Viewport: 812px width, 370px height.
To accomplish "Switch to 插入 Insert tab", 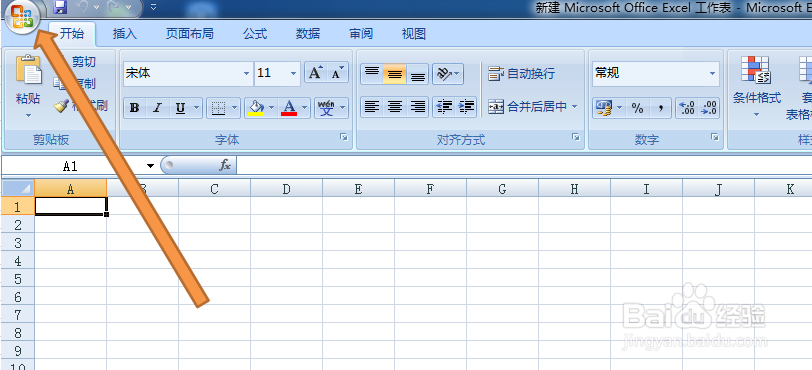I will pyautogui.click(x=125, y=34).
